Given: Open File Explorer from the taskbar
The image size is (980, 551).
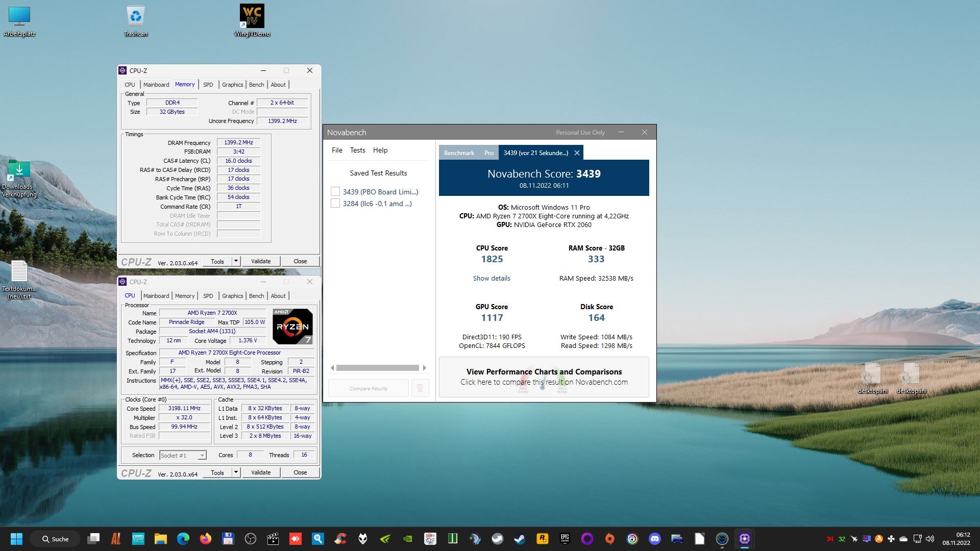Looking at the screenshot, I should 160,539.
